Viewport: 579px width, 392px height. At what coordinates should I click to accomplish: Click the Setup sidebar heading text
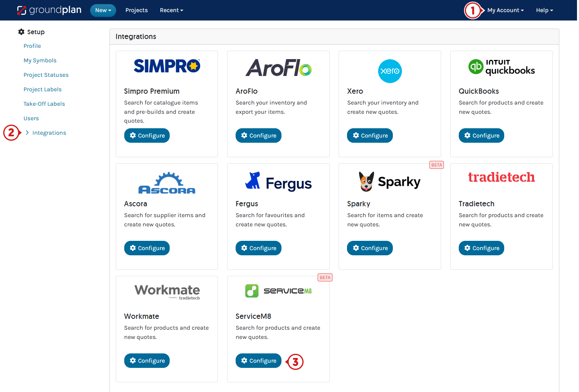pos(36,32)
